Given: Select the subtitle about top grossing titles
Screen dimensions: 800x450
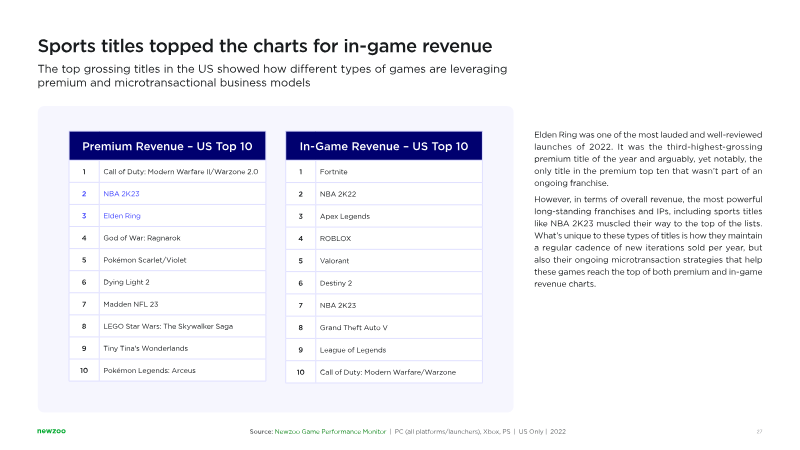Looking at the screenshot, I should pyautogui.click(x=272, y=75).
